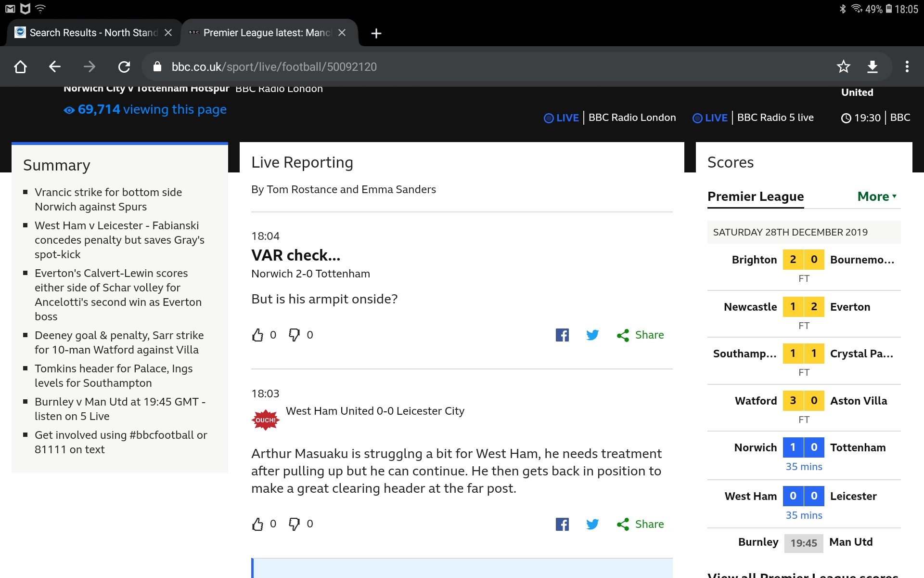Open the Newcastle 1-2 Everton result

click(x=804, y=314)
